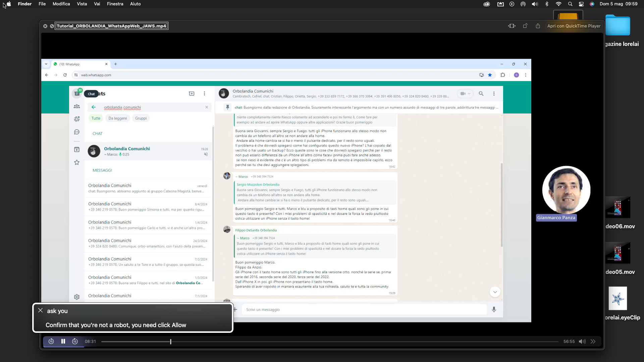Click the microphone icon beside message field
The height and width of the screenshot is (362, 644).
(494, 310)
